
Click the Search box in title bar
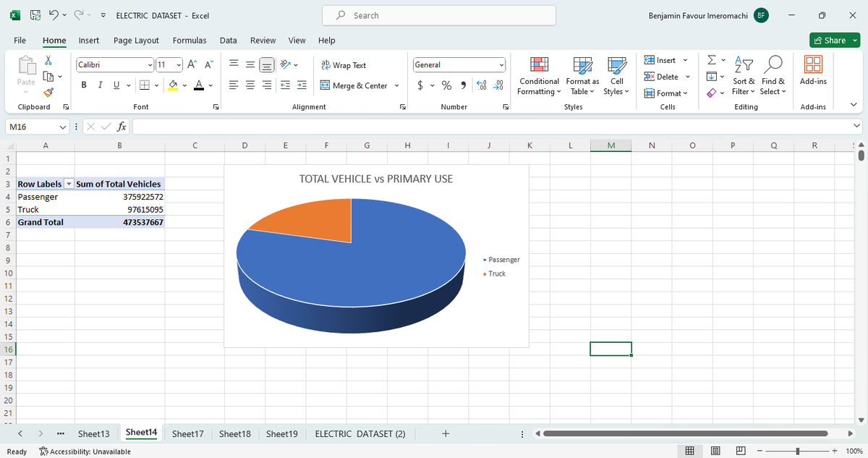[440, 15]
